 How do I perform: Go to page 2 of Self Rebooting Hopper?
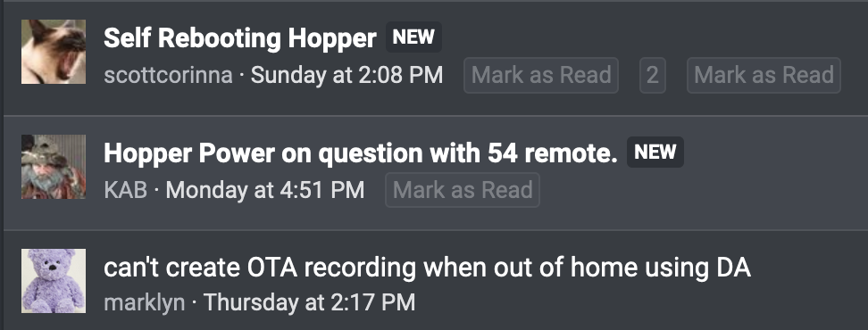tap(653, 75)
